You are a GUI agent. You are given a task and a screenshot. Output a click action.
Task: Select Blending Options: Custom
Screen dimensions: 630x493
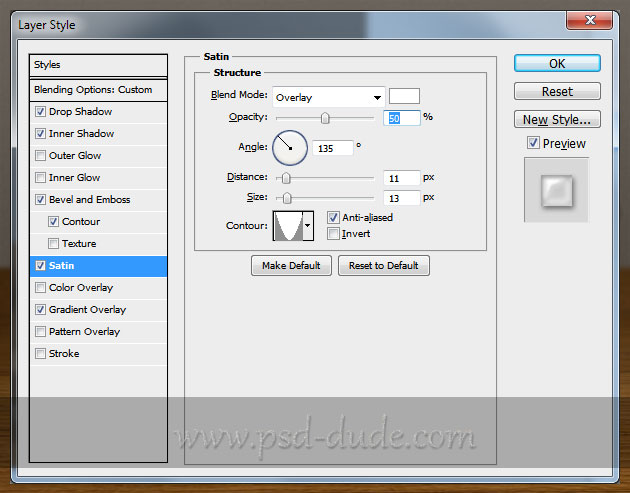98,90
